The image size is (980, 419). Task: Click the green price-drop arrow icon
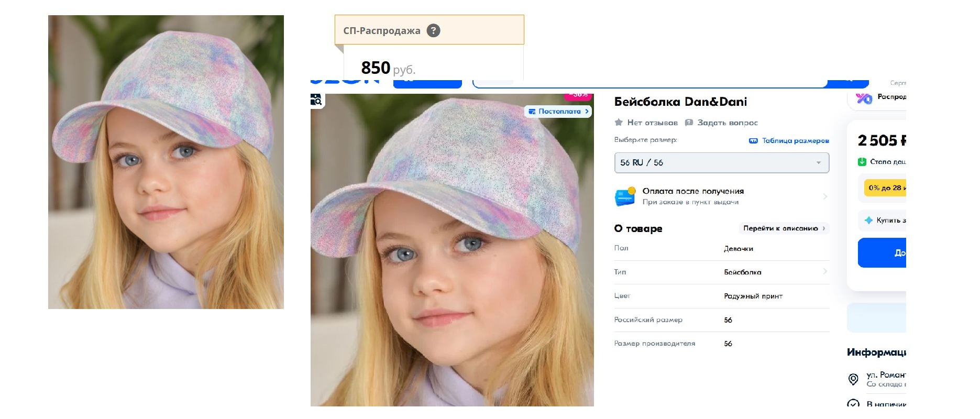(x=862, y=162)
